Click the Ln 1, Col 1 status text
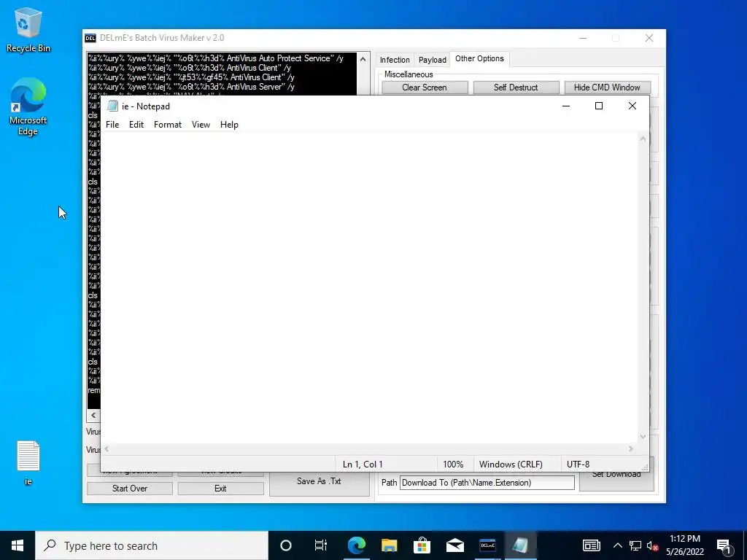 [x=363, y=464]
